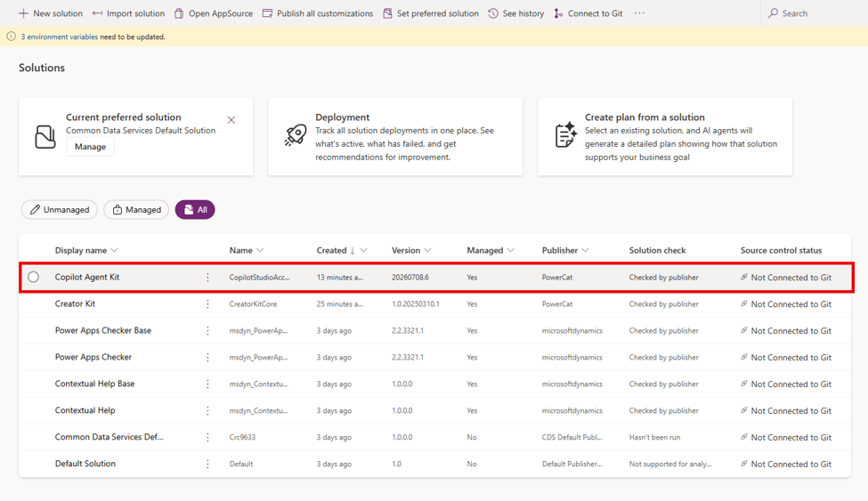The image size is (868, 501).
Task: Open the Default Solution entry
Action: [85, 464]
